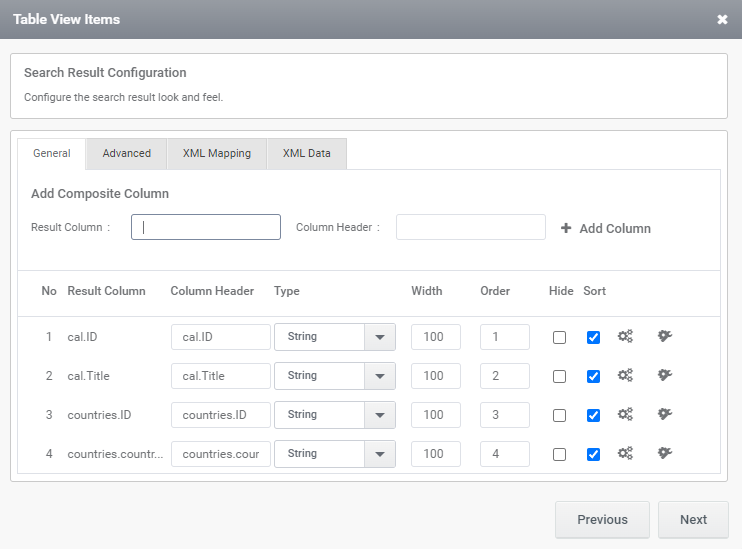Edit Order field showing 2

505,376
